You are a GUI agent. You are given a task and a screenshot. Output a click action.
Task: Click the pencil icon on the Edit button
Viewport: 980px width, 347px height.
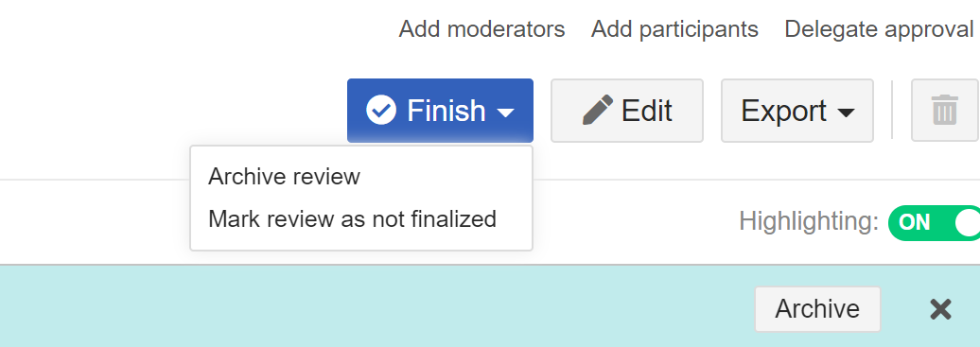click(x=598, y=111)
